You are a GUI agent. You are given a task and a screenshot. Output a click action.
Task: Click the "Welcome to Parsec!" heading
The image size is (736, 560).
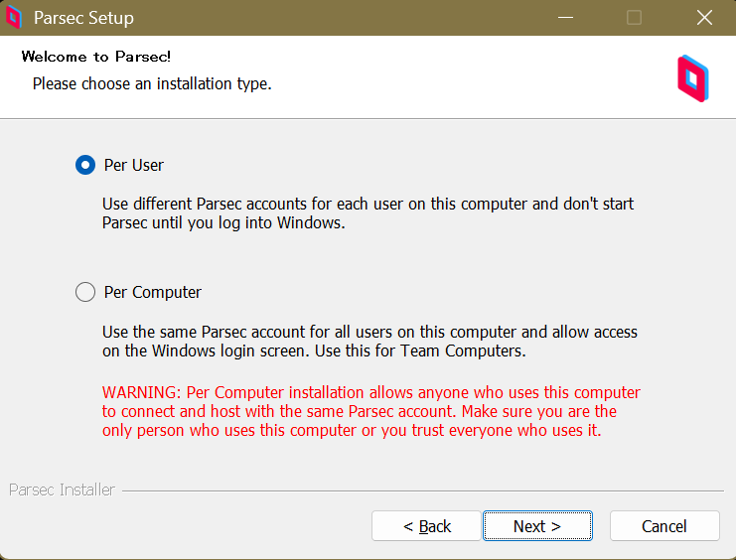click(x=95, y=57)
